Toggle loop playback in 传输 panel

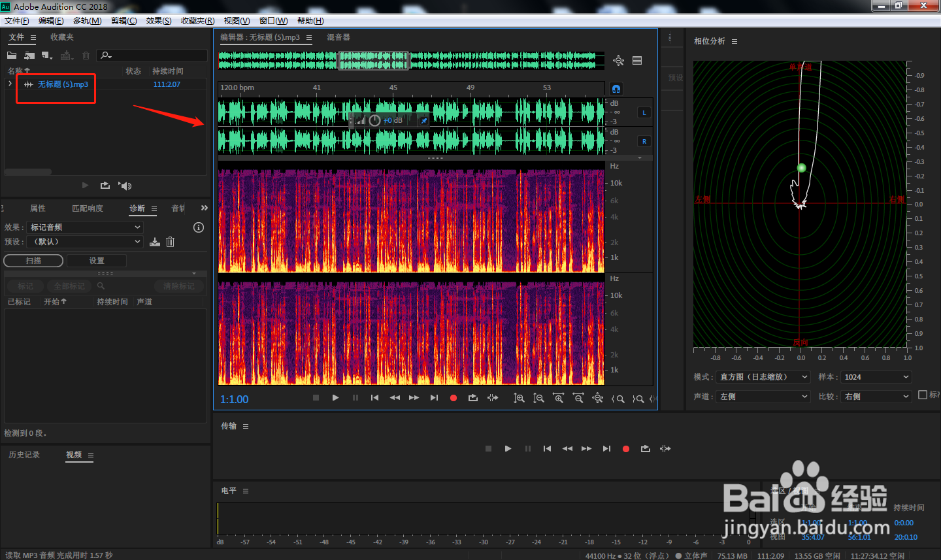pos(646,449)
